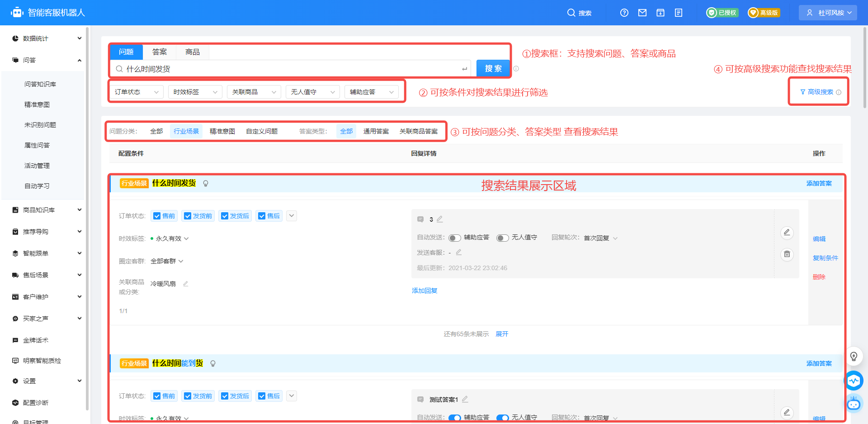Viewport: 868px width, 424px height.
Task: Click the red 删除 link
Action: click(x=819, y=277)
